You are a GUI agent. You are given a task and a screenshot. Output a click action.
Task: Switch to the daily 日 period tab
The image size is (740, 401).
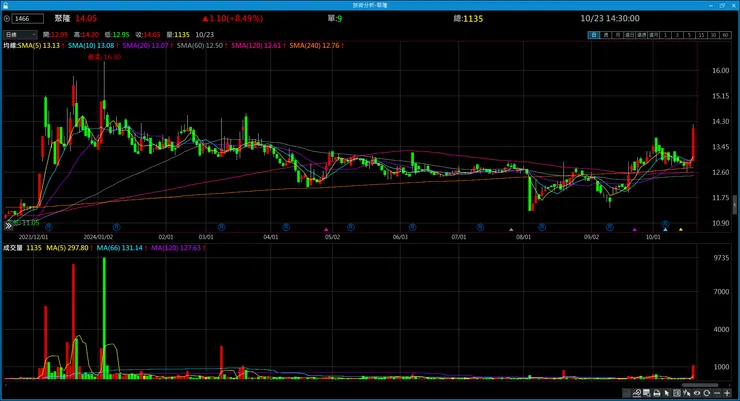click(594, 35)
